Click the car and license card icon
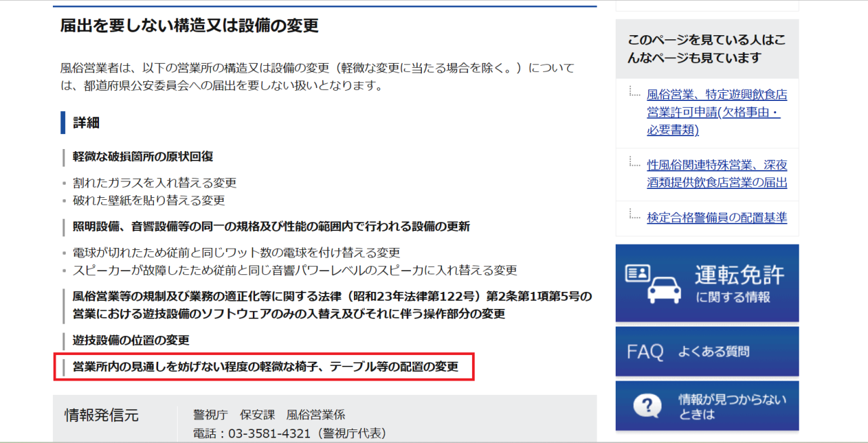This screenshot has height=443, width=868. [x=652, y=282]
